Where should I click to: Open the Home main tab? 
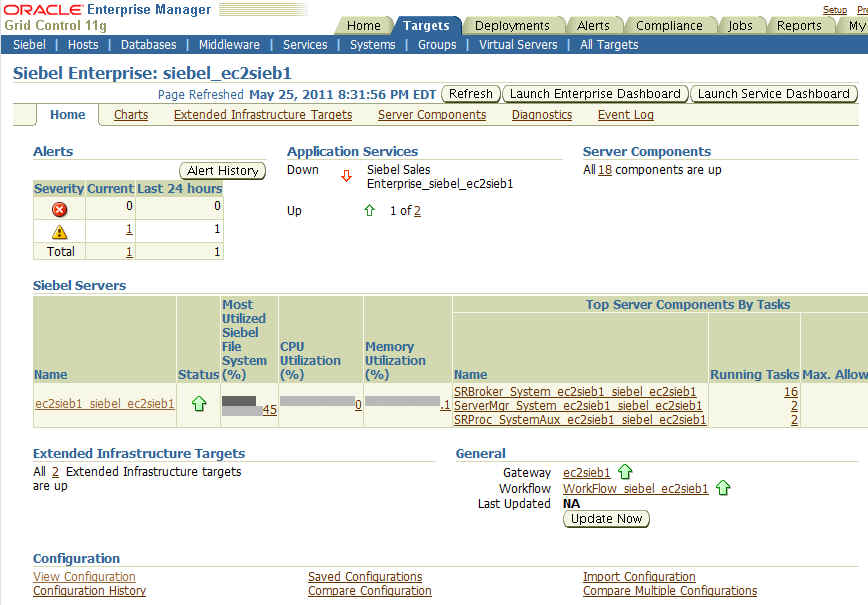click(363, 25)
